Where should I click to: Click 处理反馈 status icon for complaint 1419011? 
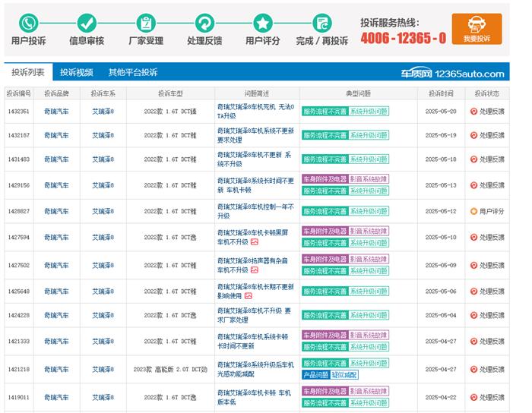click(x=473, y=397)
